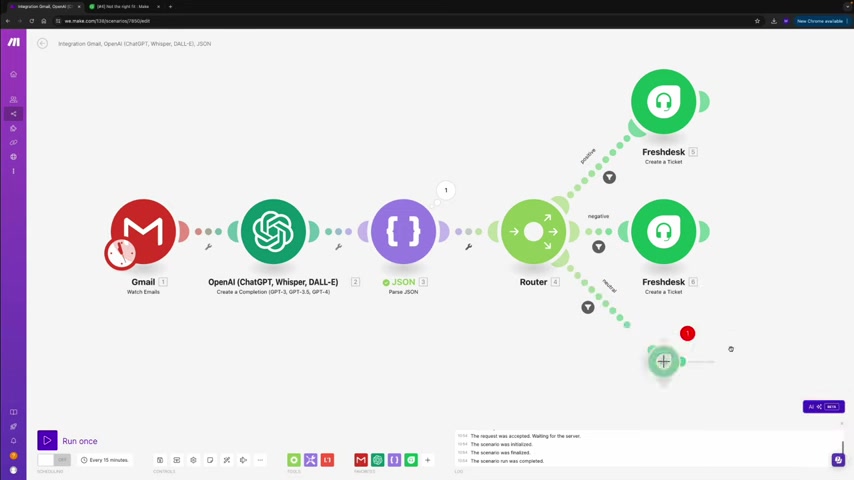
Task: Open the orange help question mark icon
Action: 14,455
